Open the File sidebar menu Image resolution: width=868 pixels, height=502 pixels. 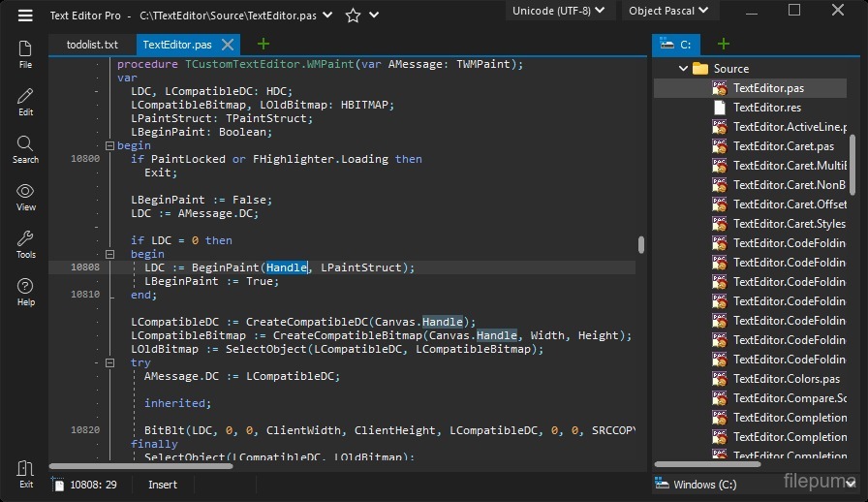pyautogui.click(x=25, y=53)
